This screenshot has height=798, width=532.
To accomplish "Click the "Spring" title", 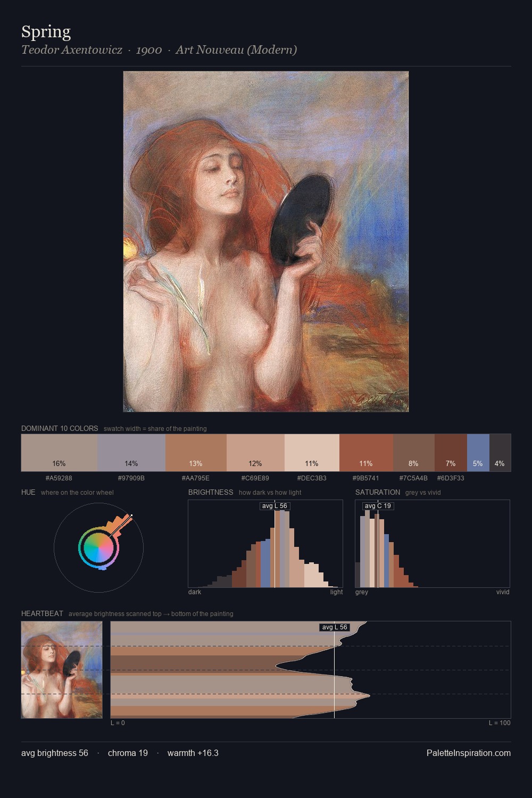I will (x=46, y=32).
